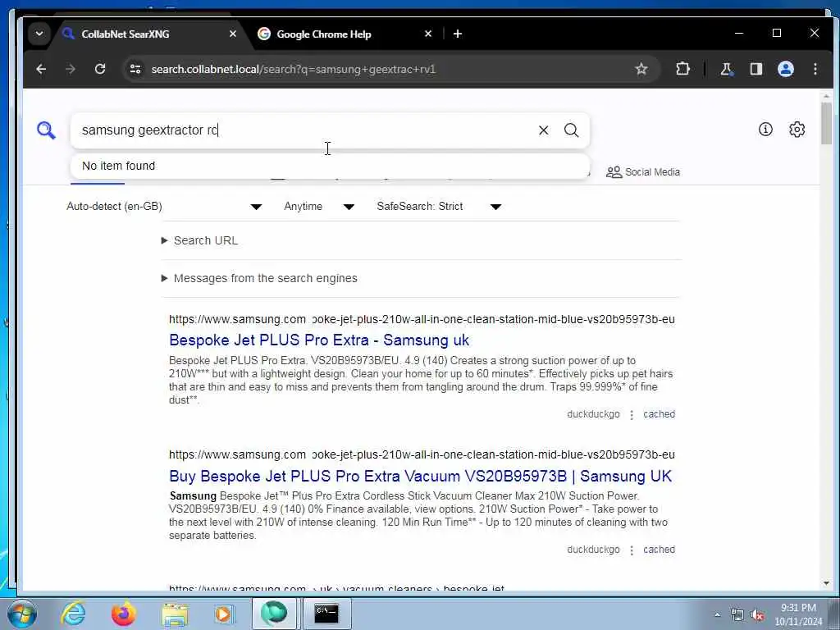
Task: Launch Internet Explorer from taskbar
Action: (73, 614)
